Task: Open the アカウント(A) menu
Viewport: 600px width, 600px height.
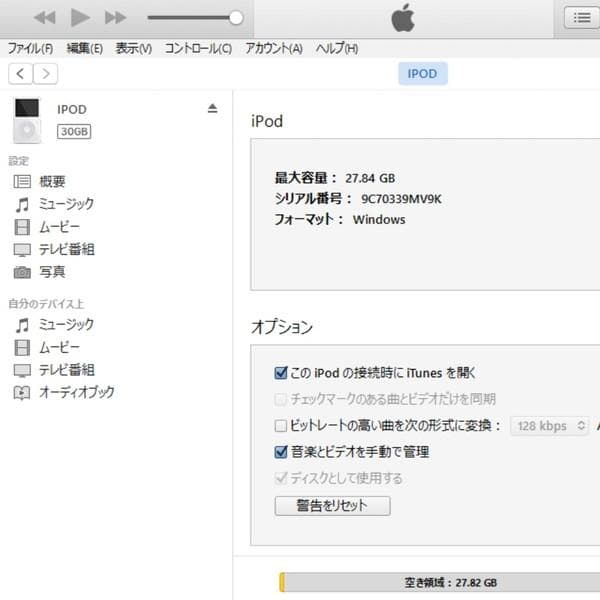Action: [x=274, y=49]
